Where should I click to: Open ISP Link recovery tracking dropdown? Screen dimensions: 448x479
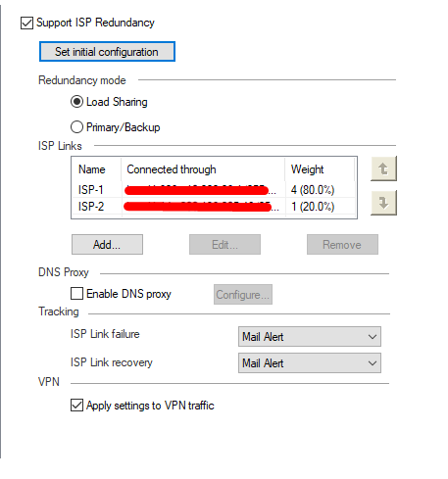click(x=310, y=362)
